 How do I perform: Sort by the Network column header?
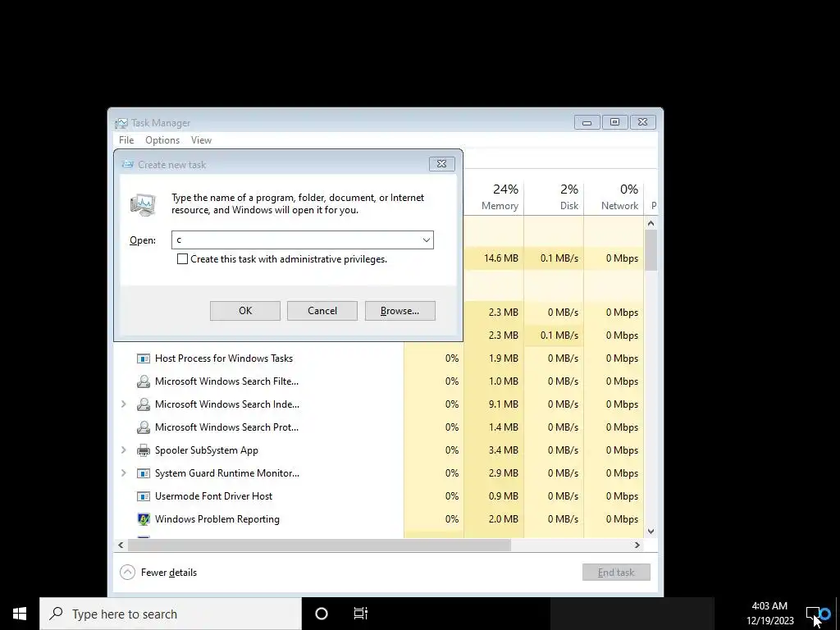tap(614, 198)
